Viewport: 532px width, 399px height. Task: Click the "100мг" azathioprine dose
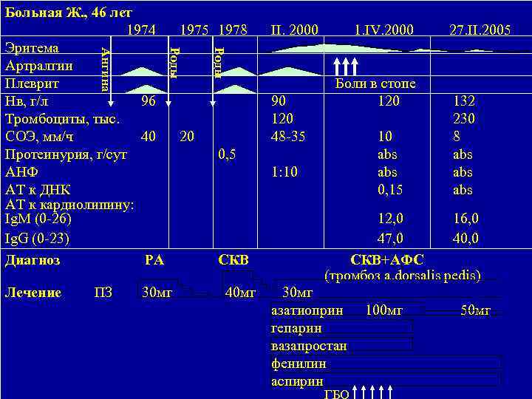(x=384, y=310)
